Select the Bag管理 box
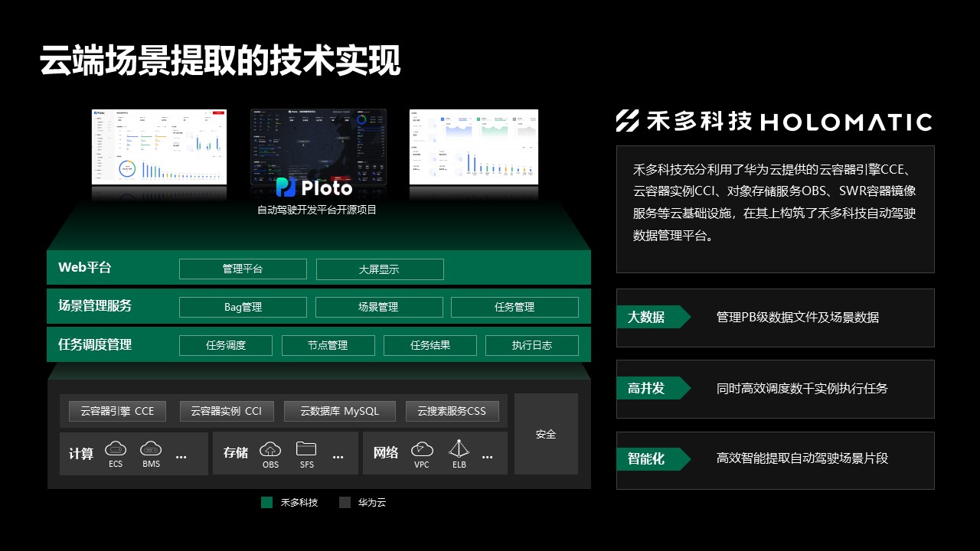The height and width of the screenshot is (551, 980). pos(243,307)
